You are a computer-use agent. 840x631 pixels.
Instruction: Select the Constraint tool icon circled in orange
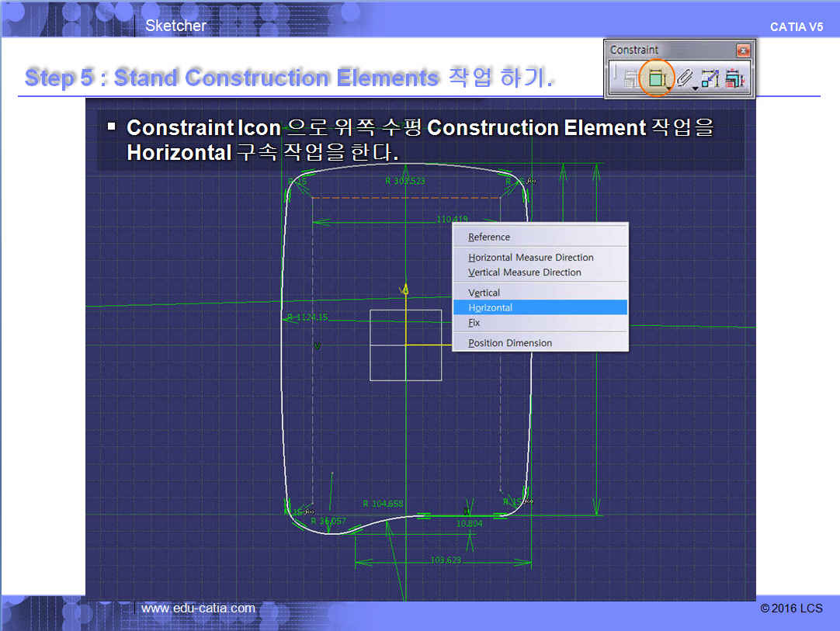[x=656, y=78]
